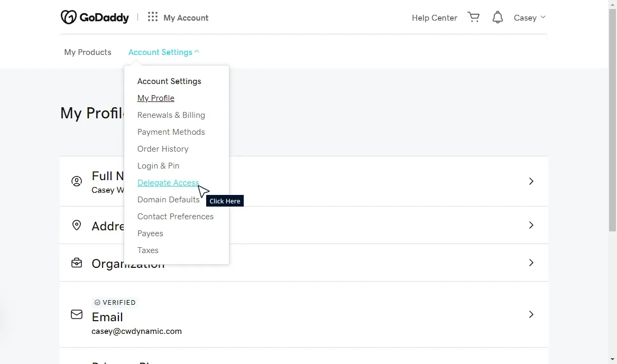Select Taxes in the settings menu
Screen dimensions: 617x364
(148, 250)
